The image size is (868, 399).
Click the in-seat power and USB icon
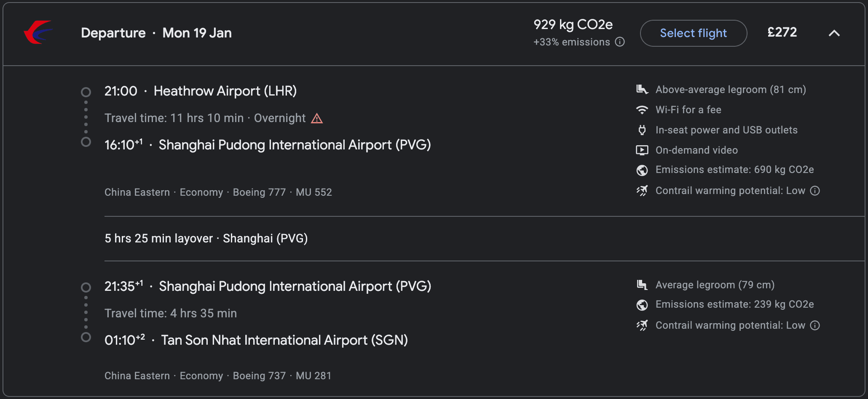point(642,130)
